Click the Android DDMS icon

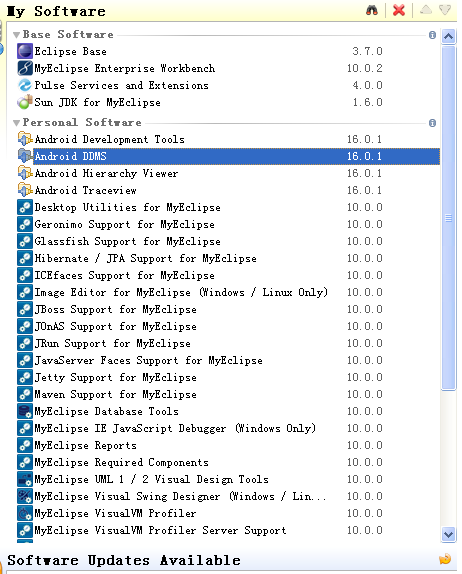(25, 156)
